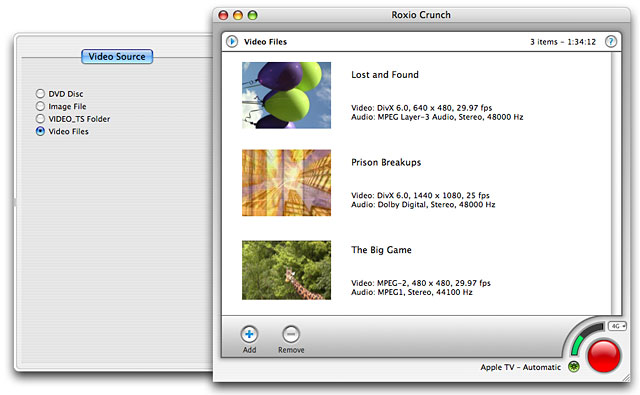Click the Remove minus icon
640x395 pixels.
(291, 335)
